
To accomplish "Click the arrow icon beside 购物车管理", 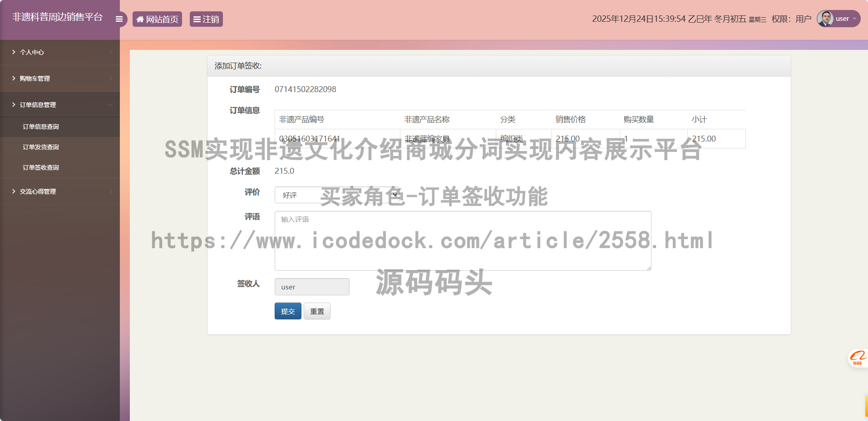I will 14,78.
